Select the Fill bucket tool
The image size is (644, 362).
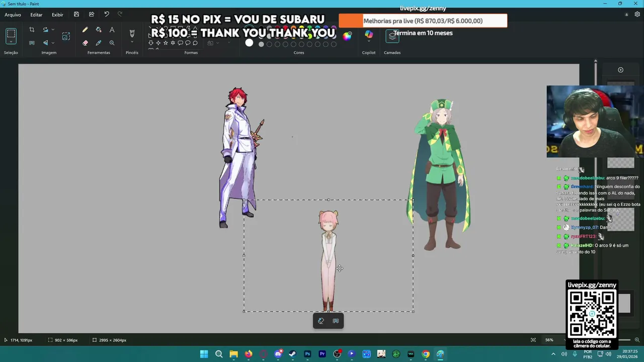(x=99, y=30)
